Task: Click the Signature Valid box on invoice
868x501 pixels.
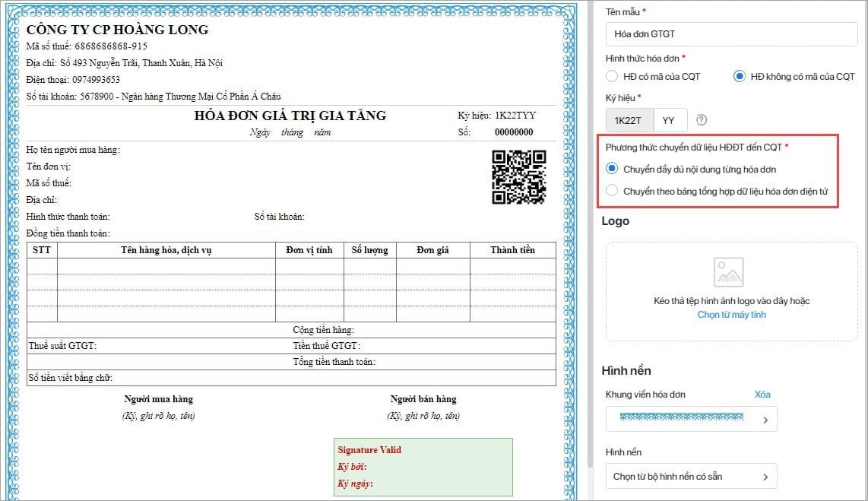Action: (423, 467)
